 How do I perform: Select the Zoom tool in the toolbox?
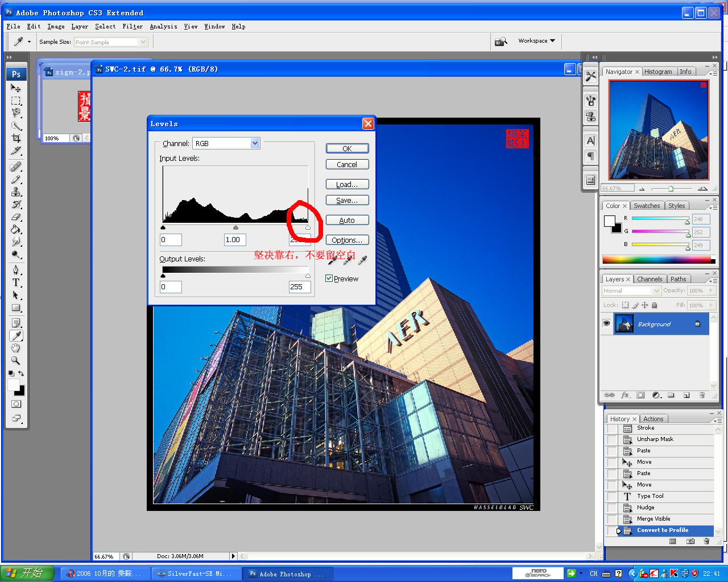coord(16,360)
